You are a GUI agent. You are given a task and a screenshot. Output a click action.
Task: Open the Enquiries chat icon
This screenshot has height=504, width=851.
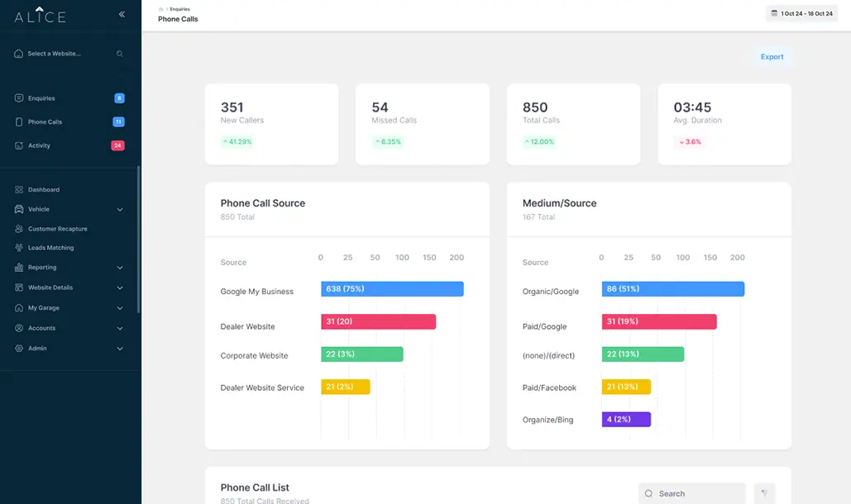pyautogui.click(x=19, y=98)
